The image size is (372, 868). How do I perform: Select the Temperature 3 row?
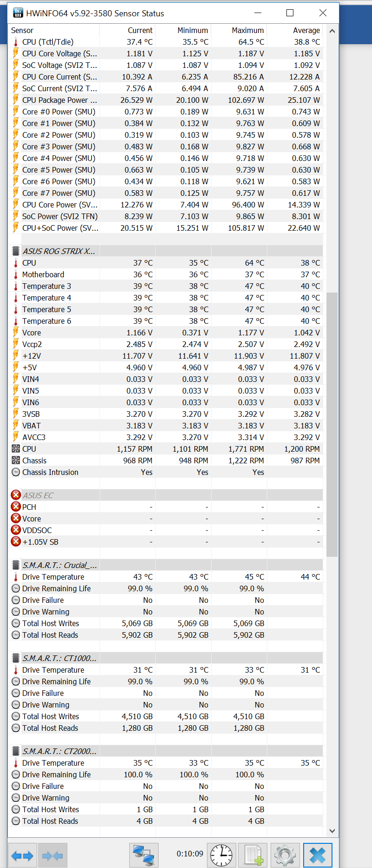tap(166, 286)
